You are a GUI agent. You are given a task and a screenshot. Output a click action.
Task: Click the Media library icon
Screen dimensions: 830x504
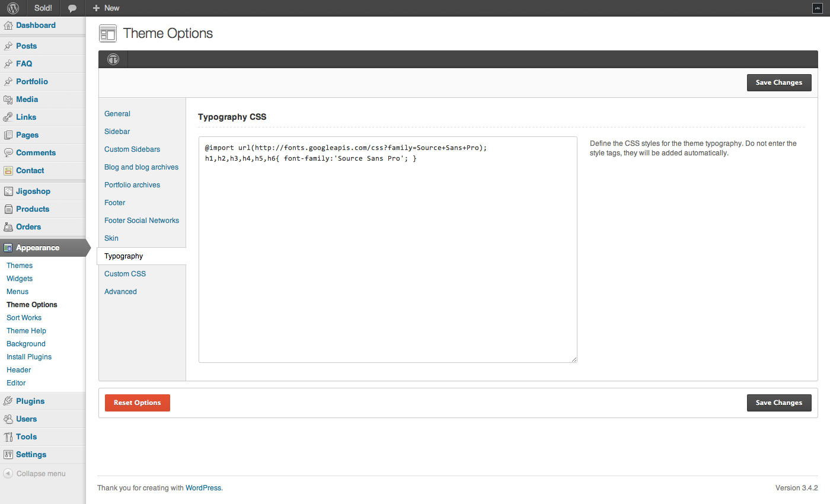tap(8, 100)
